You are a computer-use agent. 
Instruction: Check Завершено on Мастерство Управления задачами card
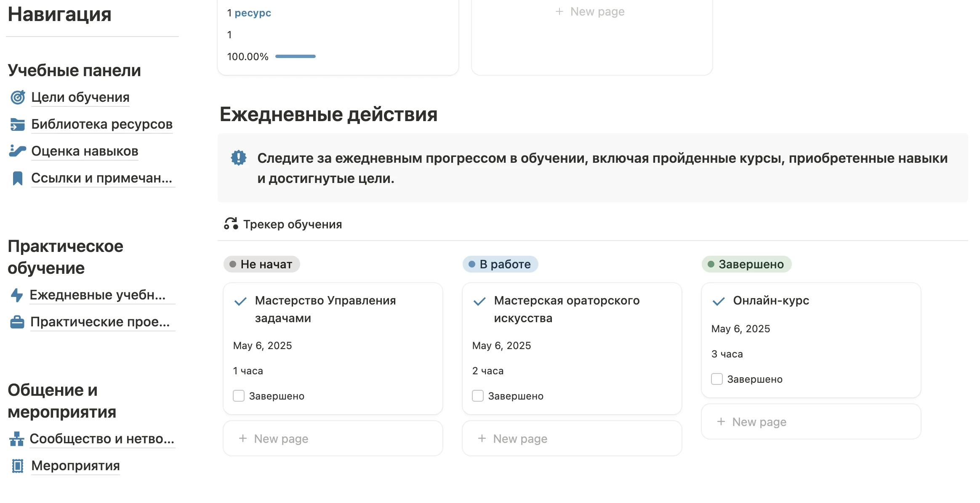pos(239,396)
